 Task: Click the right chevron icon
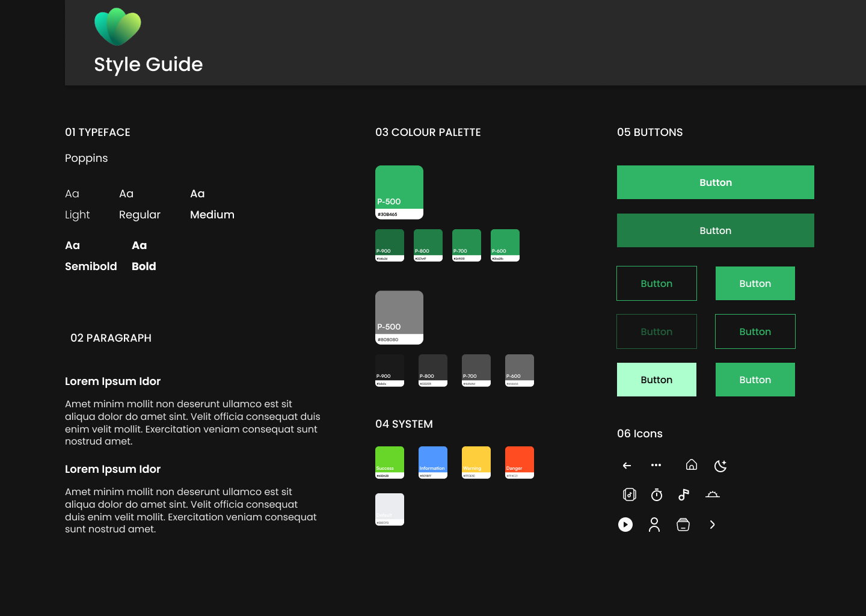[x=712, y=525]
